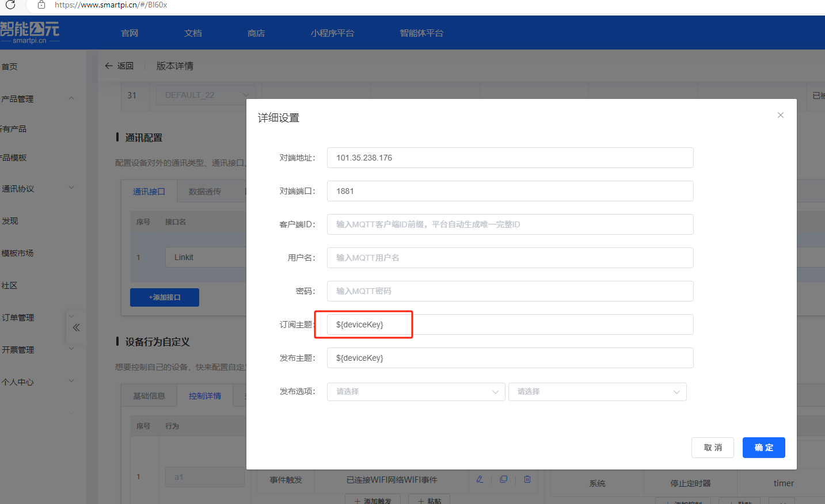Click the 确定 confirm button
The height and width of the screenshot is (504, 825).
pos(763,447)
